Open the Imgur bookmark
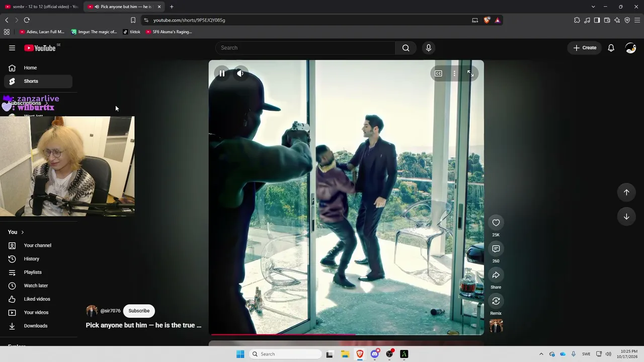The height and width of the screenshot is (362, 644). [x=94, y=32]
